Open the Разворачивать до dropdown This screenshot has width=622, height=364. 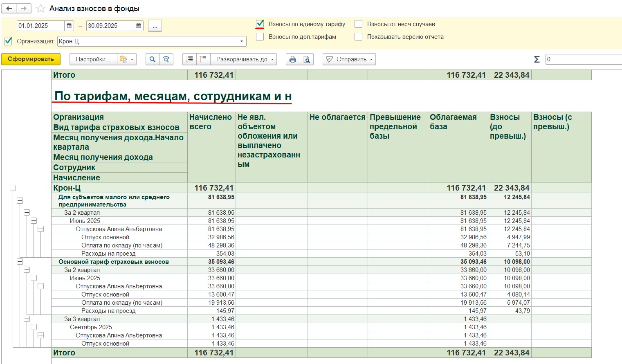(x=243, y=59)
